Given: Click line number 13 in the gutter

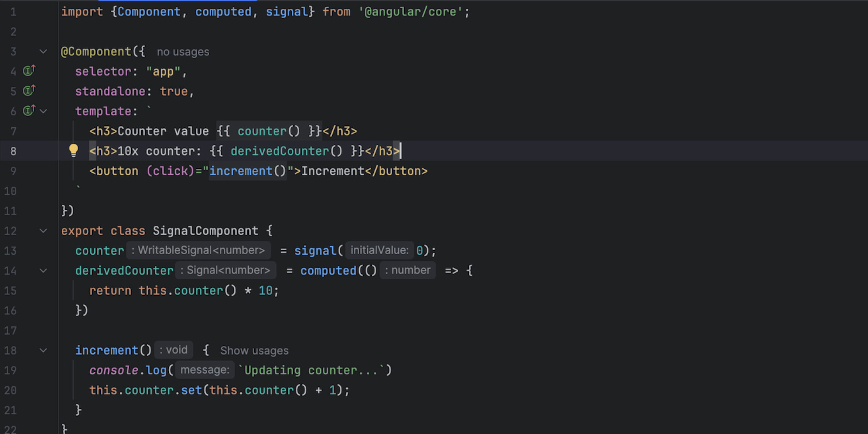Looking at the screenshot, I should coord(11,251).
